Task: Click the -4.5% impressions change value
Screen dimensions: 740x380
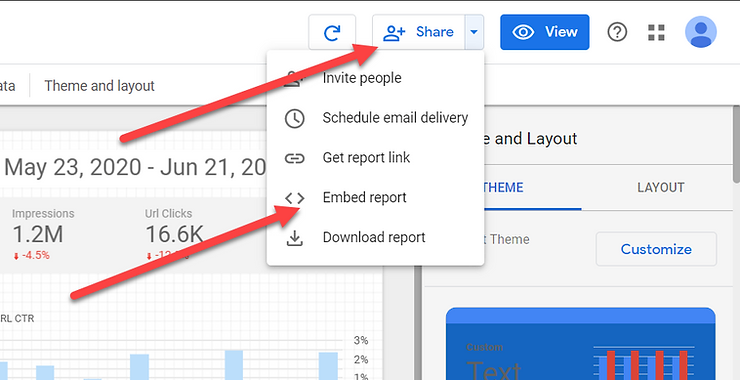Action: [31, 256]
